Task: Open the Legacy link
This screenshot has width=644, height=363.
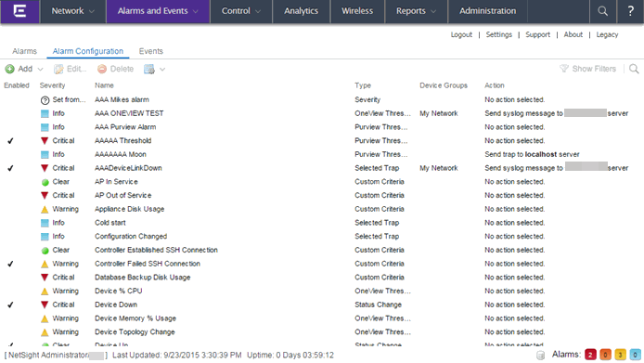Action: point(607,34)
